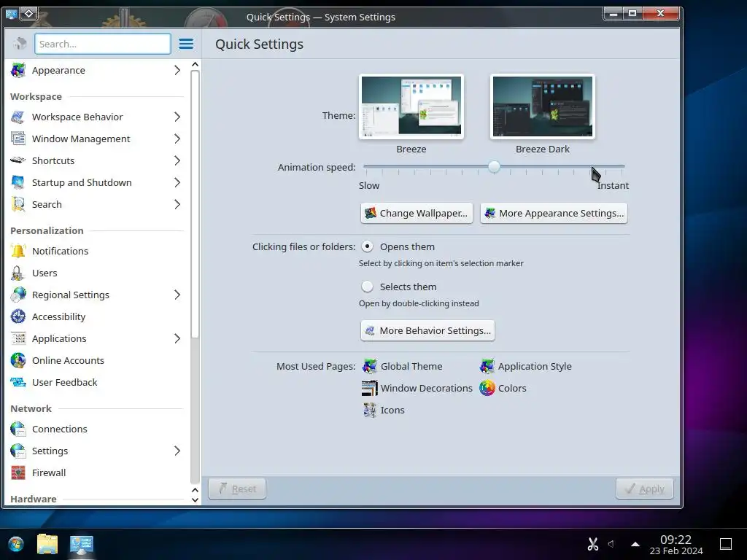747x560 pixels.
Task: Open the clock showing 09:22
Action: click(x=676, y=544)
